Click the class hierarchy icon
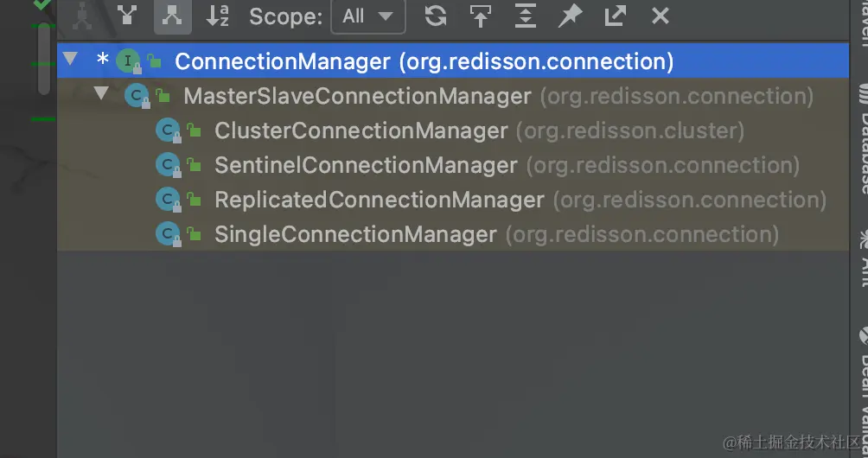 [82, 16]
